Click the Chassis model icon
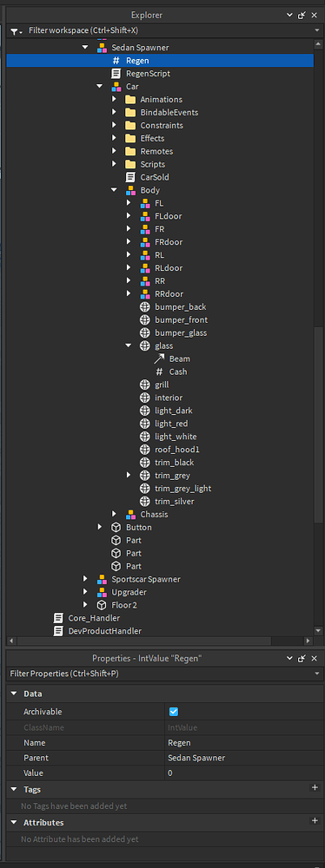 pyautogui.click(x=130, y=515)
